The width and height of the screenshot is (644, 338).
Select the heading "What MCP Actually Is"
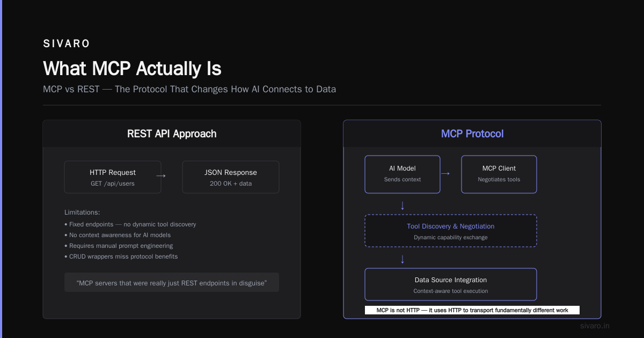click(132, 69)
